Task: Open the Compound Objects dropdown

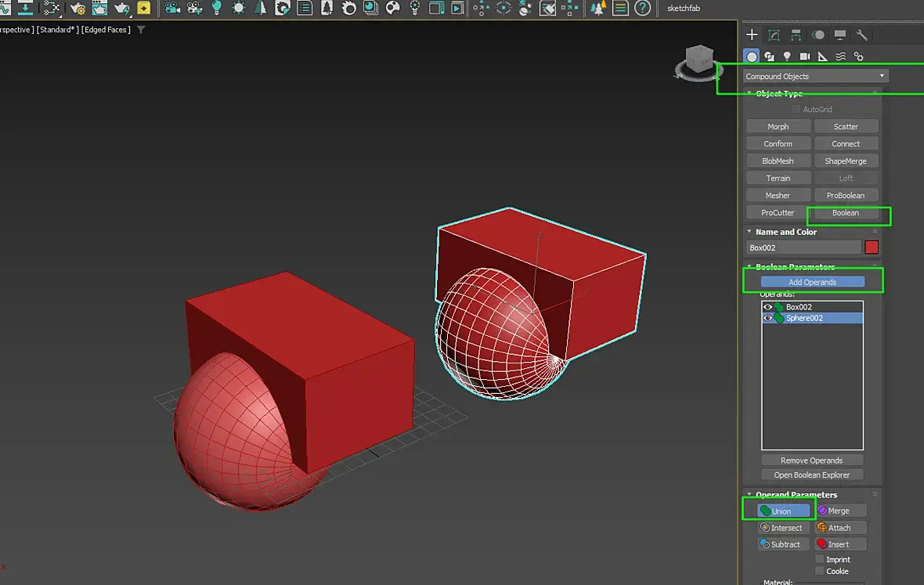Action: click(814, 76)
